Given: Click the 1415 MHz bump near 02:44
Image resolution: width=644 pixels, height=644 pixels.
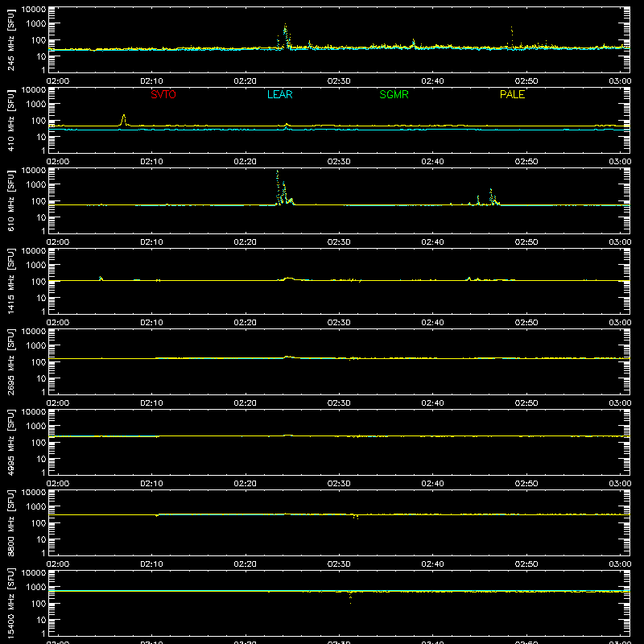Looking at the screenshot, I should tap(469, 278).
